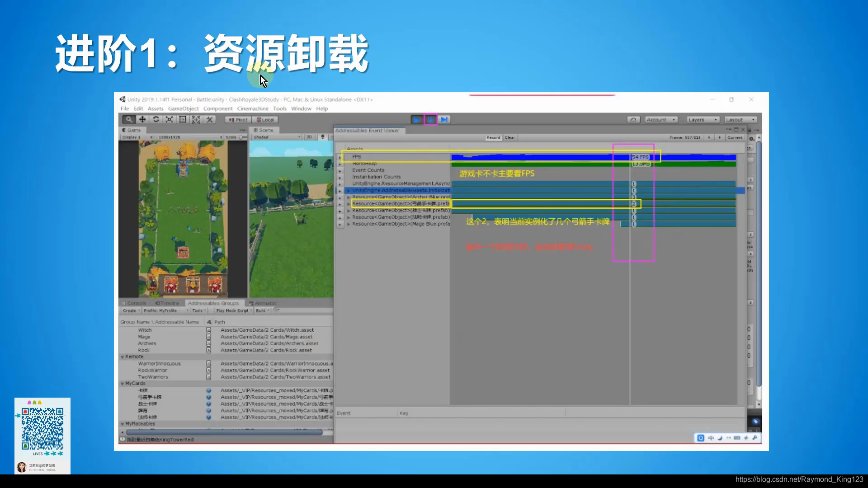This screenshot has width=868, height=488.
Task: Click the Pause button in Unity
Action: click(430, 120)
